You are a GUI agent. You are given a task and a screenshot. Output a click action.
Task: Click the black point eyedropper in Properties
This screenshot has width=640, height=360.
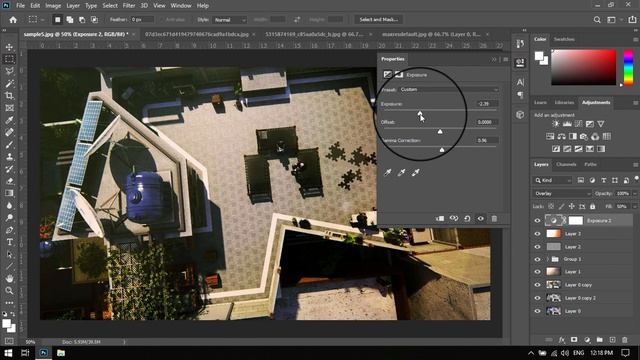(x=388, y=173)
